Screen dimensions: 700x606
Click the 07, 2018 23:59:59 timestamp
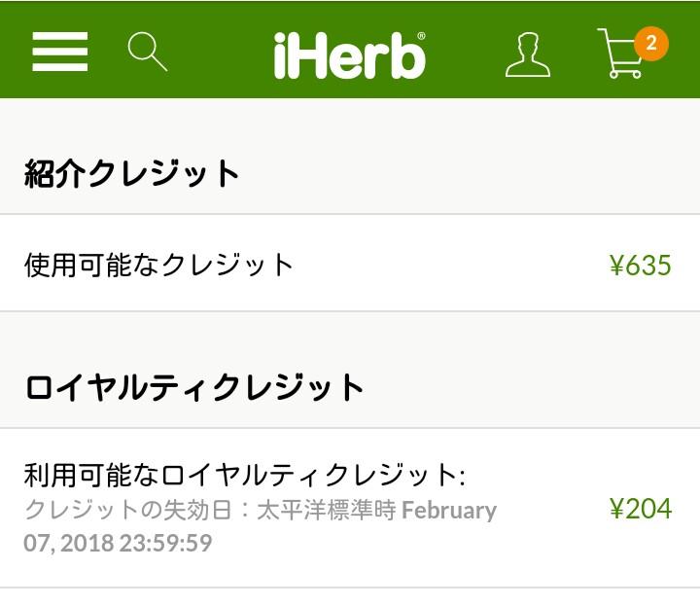point(118,543)
